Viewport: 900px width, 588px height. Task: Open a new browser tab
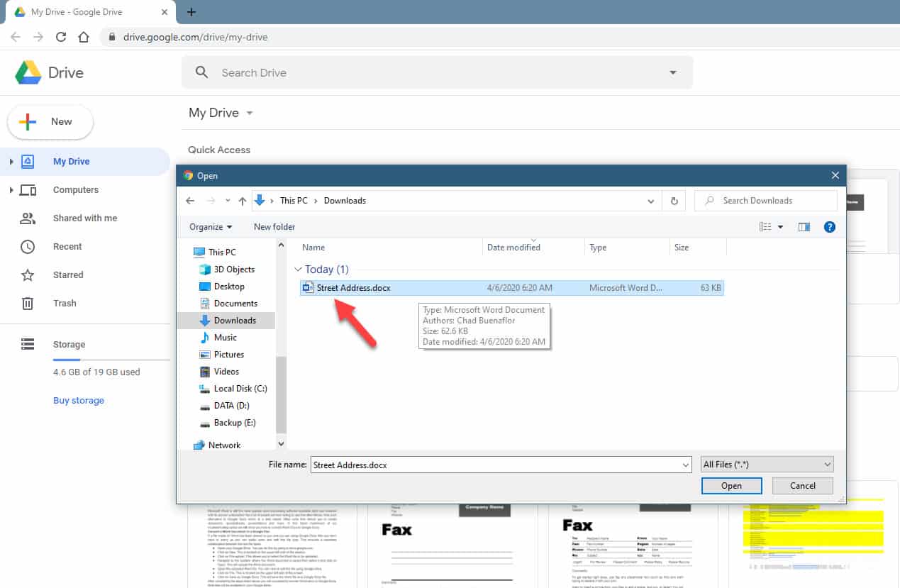point(191,12)
